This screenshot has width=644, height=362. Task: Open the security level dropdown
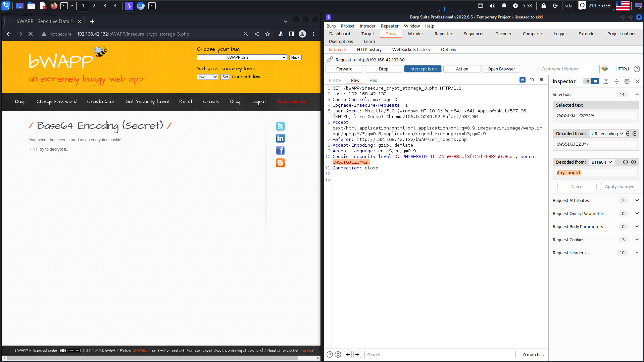click(x=207, y=77)
